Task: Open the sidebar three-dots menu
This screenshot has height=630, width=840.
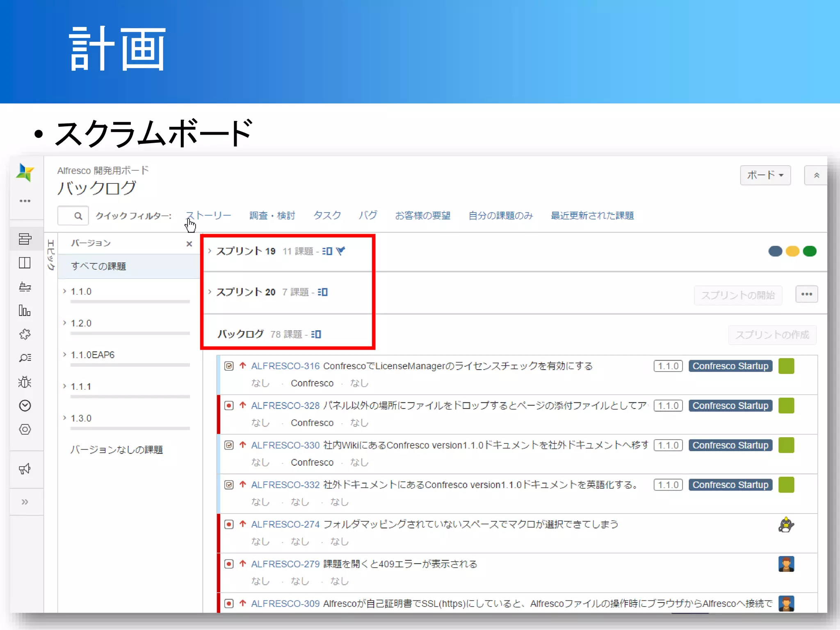Action: (x=25, y=201)
